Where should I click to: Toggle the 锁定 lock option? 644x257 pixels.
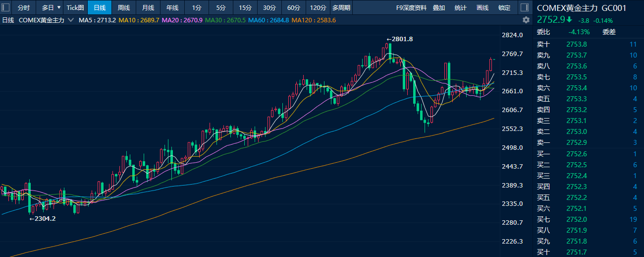504,7
